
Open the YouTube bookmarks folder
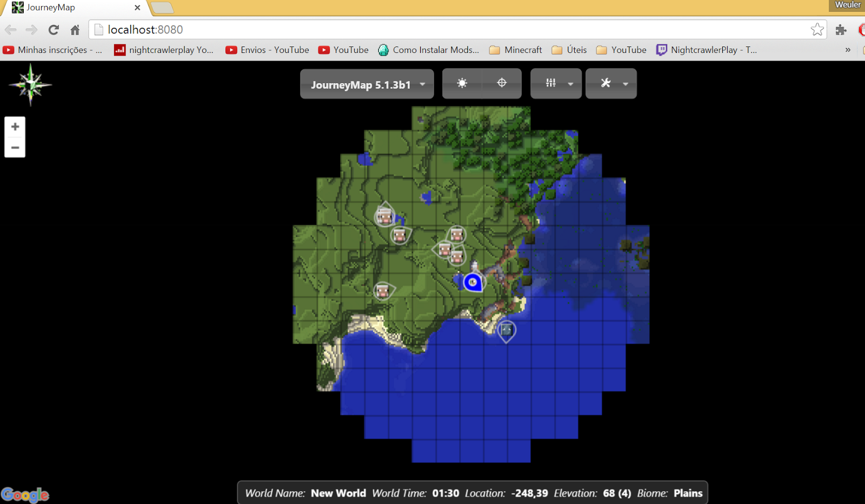tap(621, 50)
